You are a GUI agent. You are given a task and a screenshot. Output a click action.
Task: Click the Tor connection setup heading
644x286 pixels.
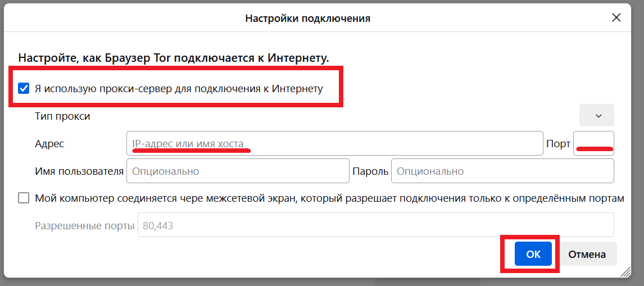click(174, 58)
